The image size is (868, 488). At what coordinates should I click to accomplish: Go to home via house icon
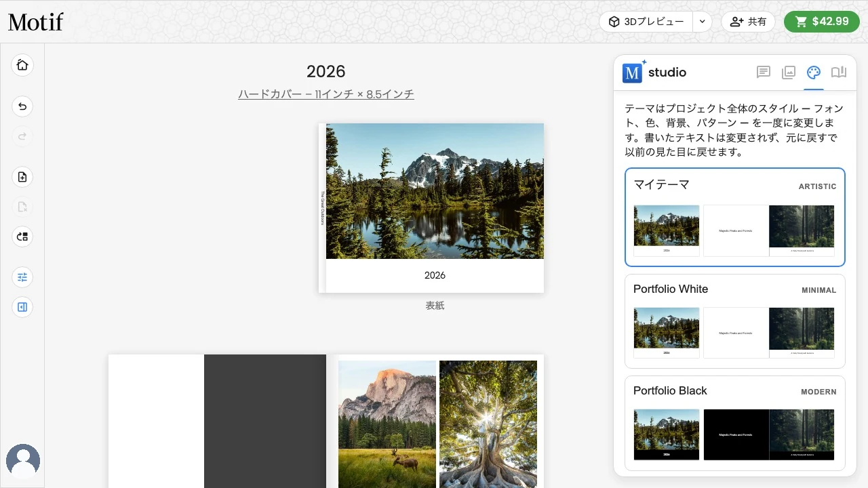(x=22, y=65)
